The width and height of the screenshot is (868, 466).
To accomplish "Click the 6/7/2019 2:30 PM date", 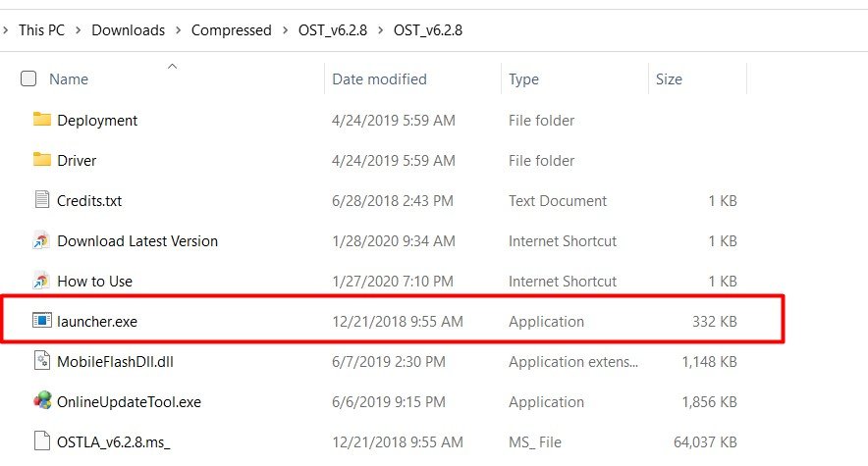I will (389, 362).
